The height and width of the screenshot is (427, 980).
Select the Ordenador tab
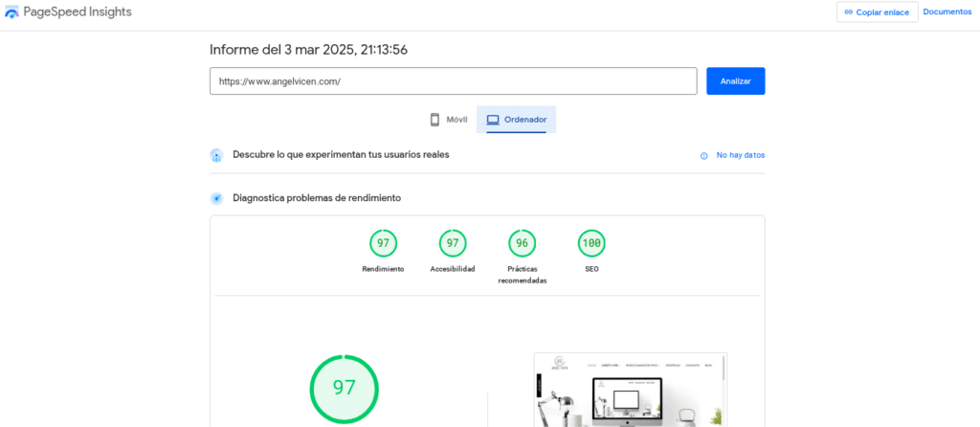click(516, 120)
